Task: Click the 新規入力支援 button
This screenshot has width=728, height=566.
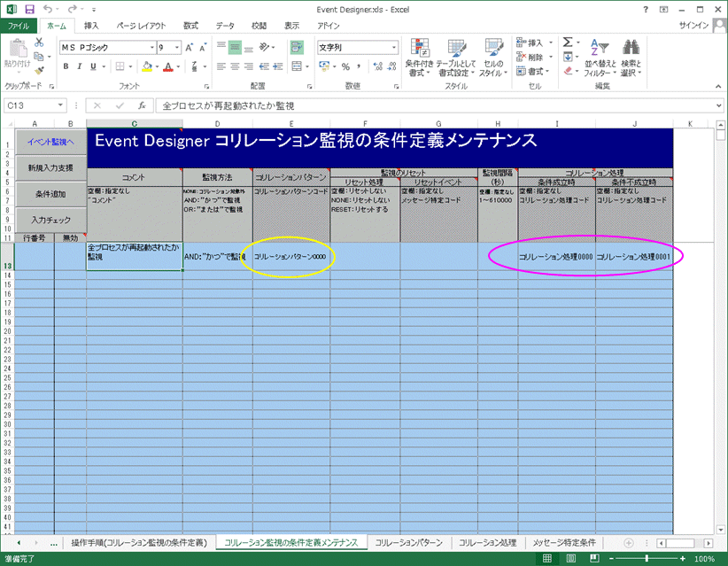Action: click(x=50, y=168)
